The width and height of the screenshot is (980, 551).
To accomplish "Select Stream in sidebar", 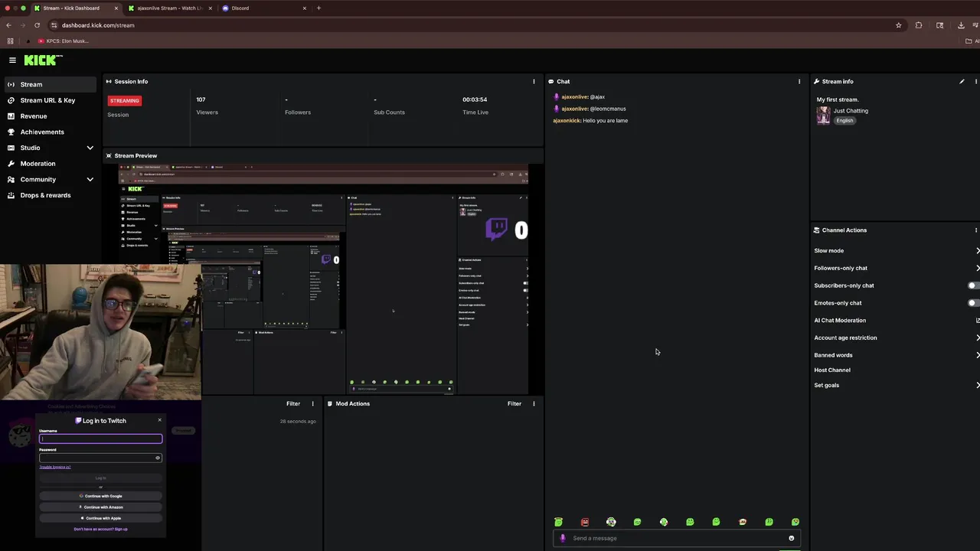I will 51,84.
